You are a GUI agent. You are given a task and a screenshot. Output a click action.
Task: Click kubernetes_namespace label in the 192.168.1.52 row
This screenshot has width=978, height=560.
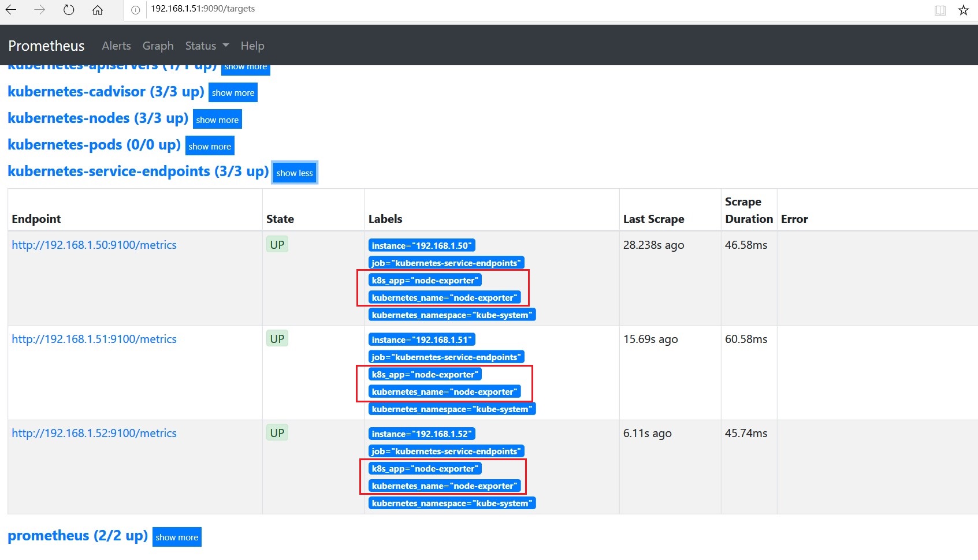click(x=452, y=503)
